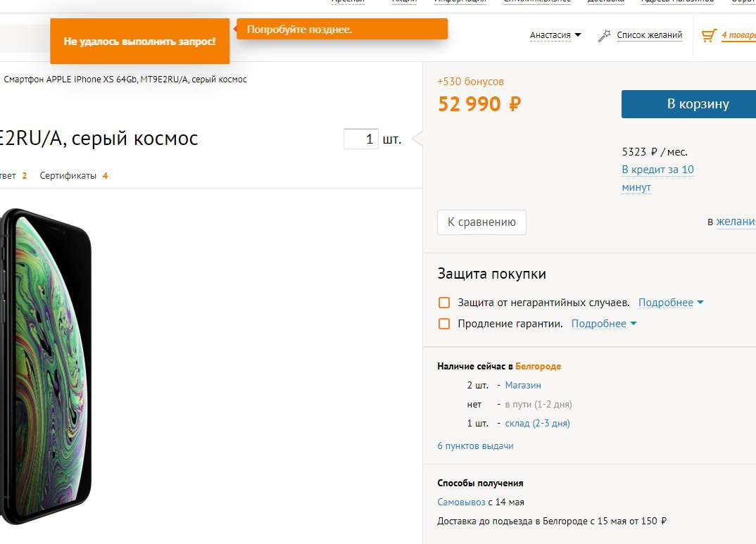Image resolution: width=756 pixels, height=544 pixels.
Task: Change city via Белгороде link
Action: click(538, 366)
